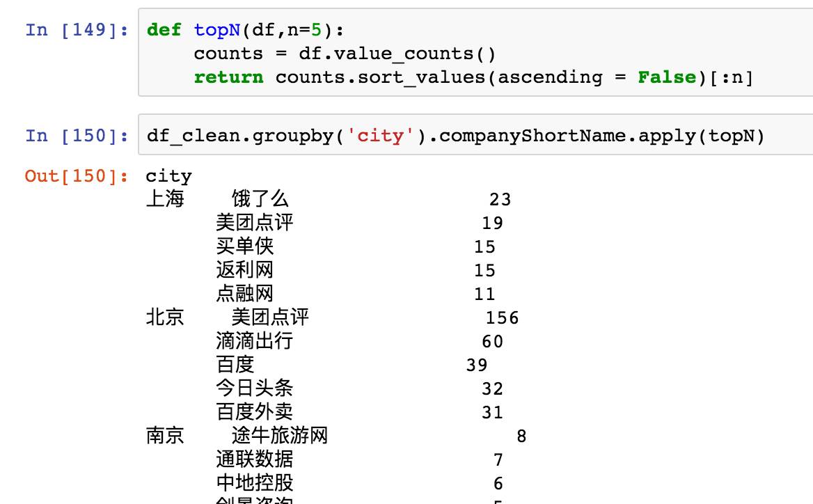The image size is (813, 504).
Task: Click the count 32 beside 今日头条
Action: 492,389
